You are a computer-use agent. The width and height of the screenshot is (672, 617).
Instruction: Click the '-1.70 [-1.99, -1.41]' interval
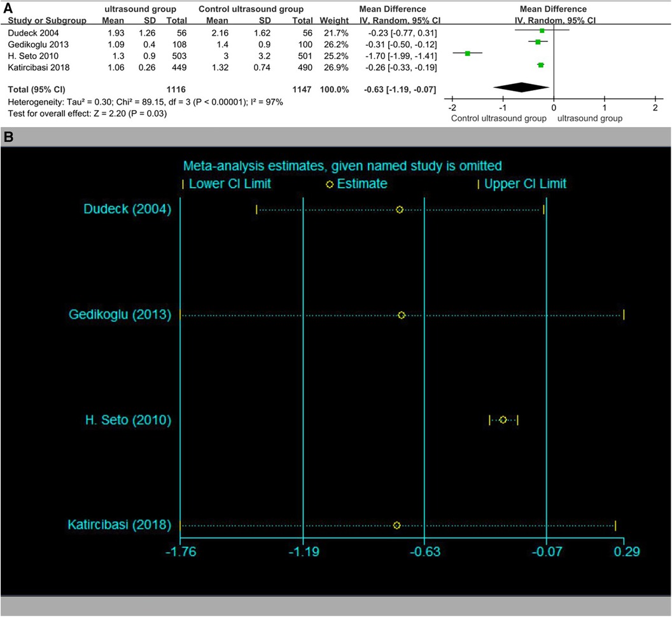click(401, 56)
